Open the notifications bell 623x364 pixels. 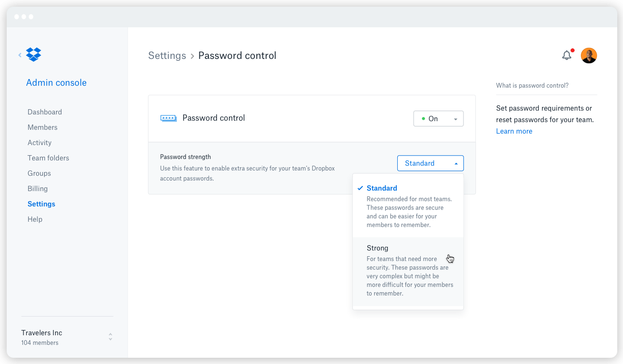click(567, 56)
